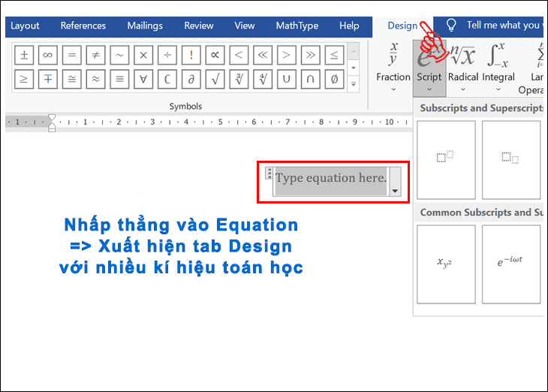Insert the e to minus i omega t preset
The image size is (548, 392).
tap(510, 264)
